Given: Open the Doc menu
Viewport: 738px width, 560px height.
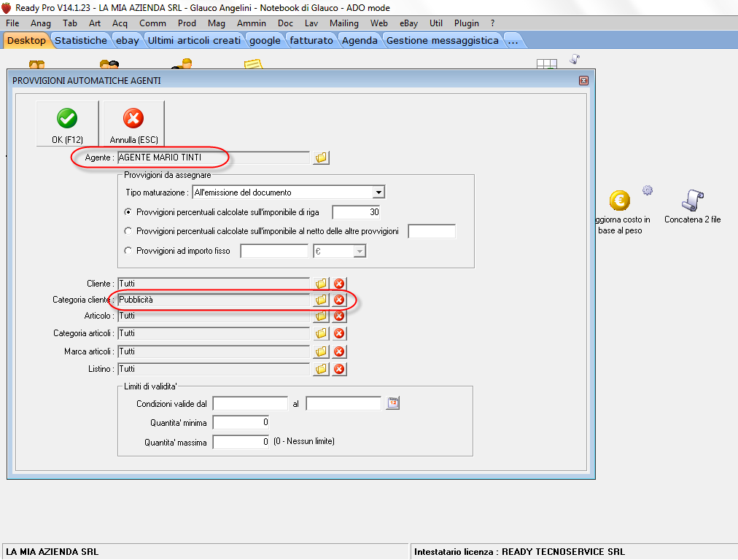Looking at the screenshot, I should coord(285,23).
